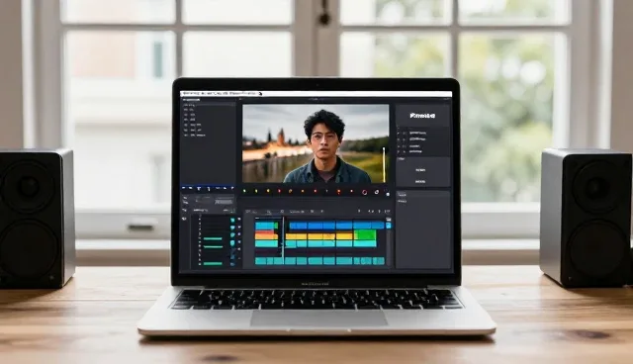Click the video preview of the man
The image size is (633, 364).
click(316, 143)
